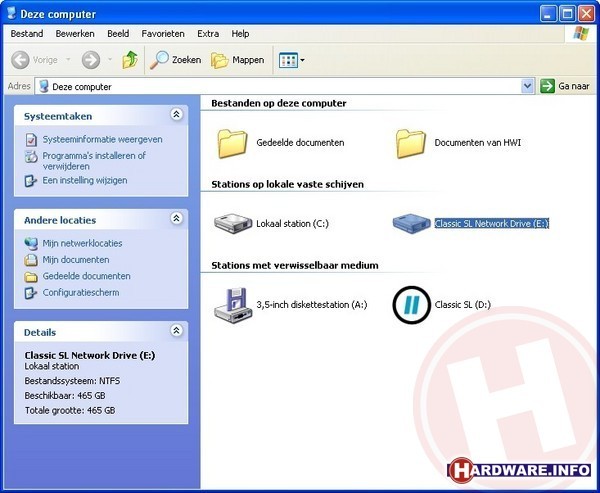Click Stations op lokale vaste schijven header
The image size is (600, 493).
tap(287, 184)
